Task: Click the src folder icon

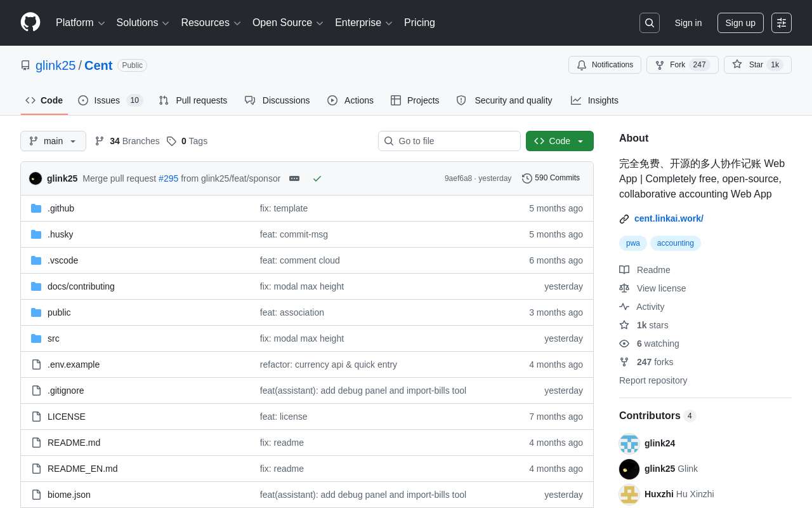Action: [36, 338]
